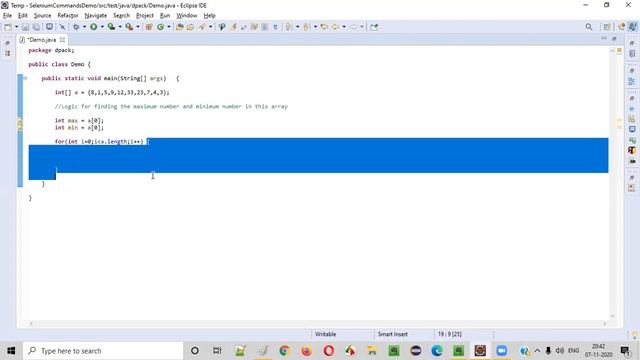Open the Back history dropdown arrow

coord(344,27)
